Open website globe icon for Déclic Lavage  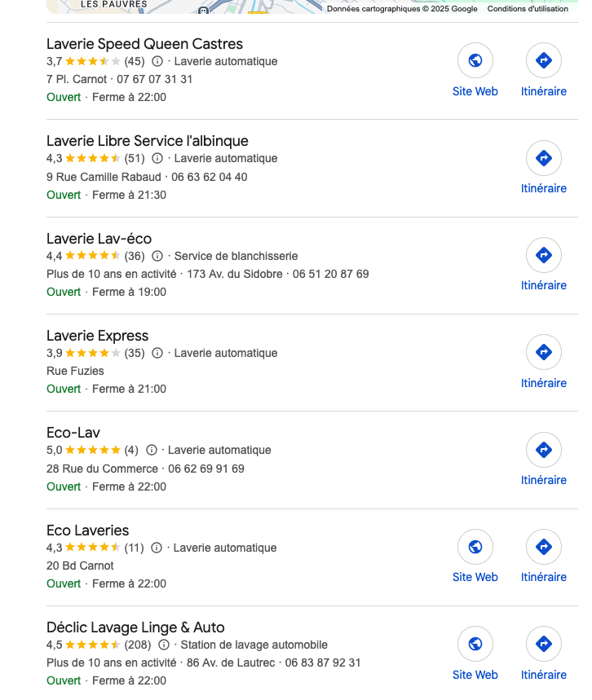[x=475, y=644]
